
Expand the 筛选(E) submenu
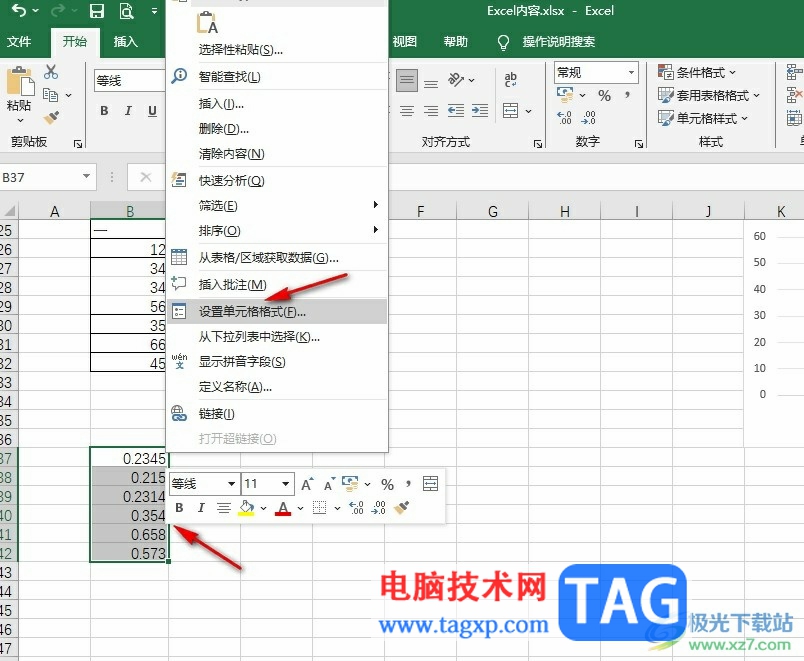pos(277,206)
